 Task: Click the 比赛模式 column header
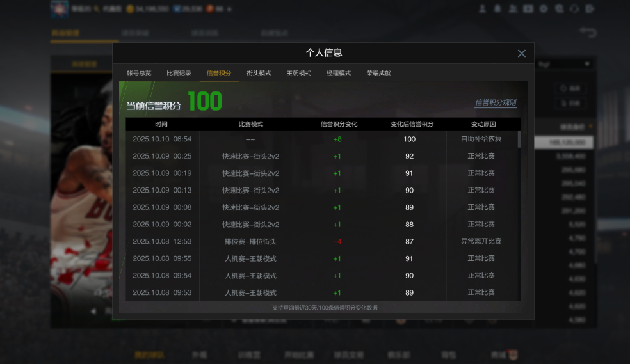[251, 124]
